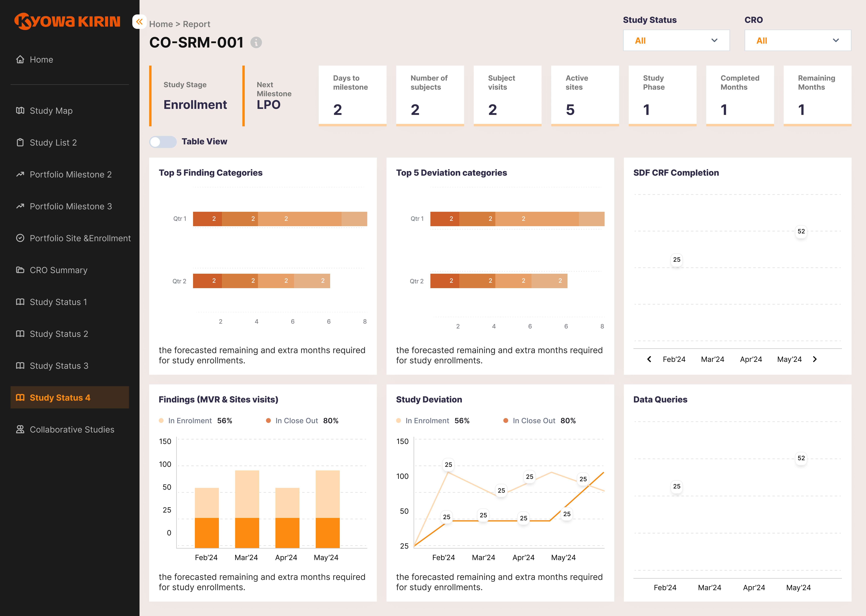This screenshot has height=616, width=866.
Task: Open Collaborative Studies page
Action: (x=70, y=429)
